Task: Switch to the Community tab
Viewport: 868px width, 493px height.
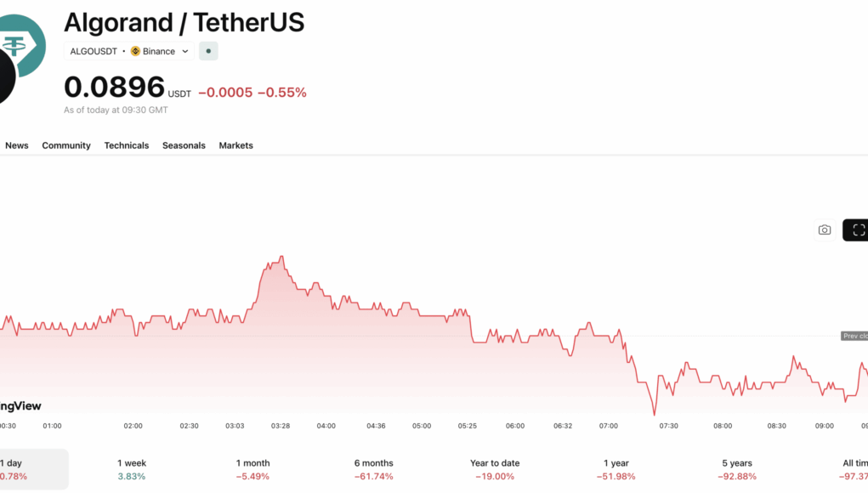Action: [x=66, y=145]
